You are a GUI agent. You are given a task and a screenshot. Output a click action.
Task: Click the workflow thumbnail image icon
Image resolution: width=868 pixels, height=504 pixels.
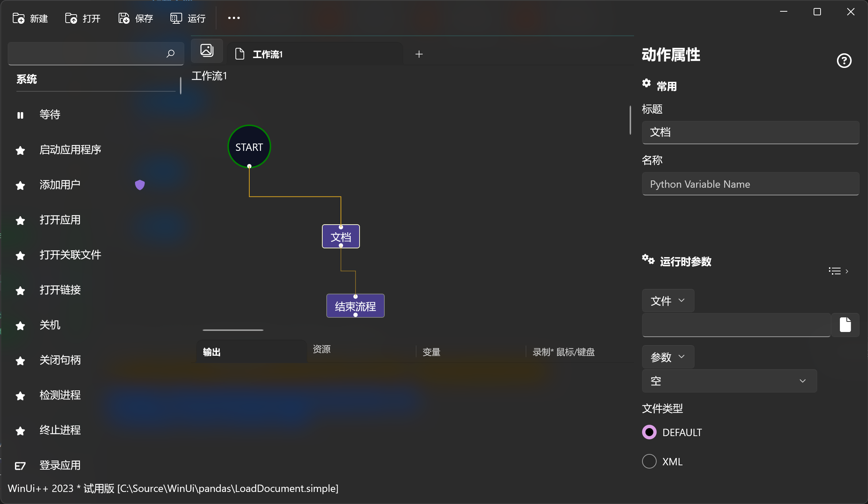(207, 50)
